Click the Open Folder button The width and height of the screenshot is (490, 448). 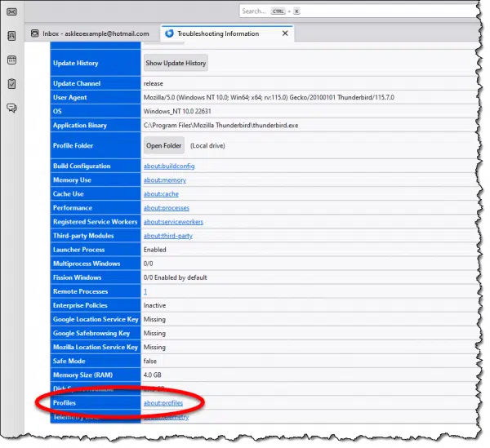(x=164, y=145)
